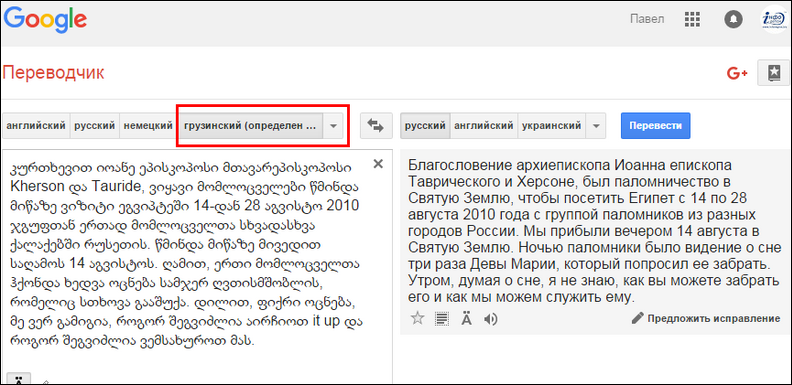Select English as source language
792x385 pixels.
click(36, 125)
